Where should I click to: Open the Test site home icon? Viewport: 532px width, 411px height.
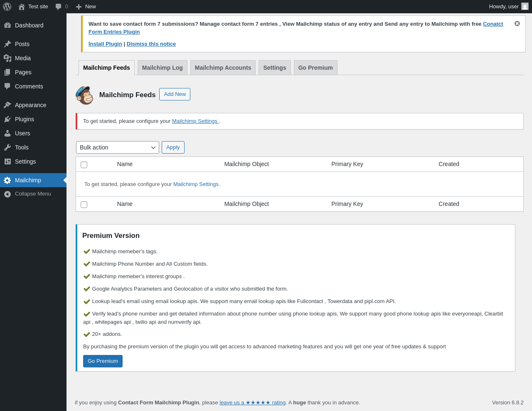(22, 7)
